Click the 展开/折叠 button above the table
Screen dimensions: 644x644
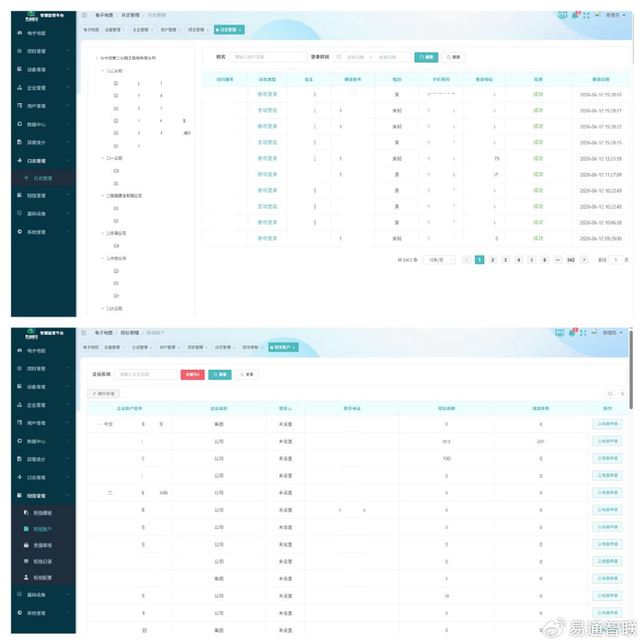[103, 394]
